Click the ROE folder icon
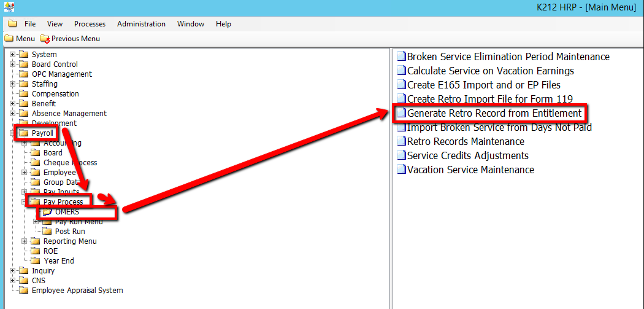The height and width of the screenshot is (309, 644). tap(36, 251)
